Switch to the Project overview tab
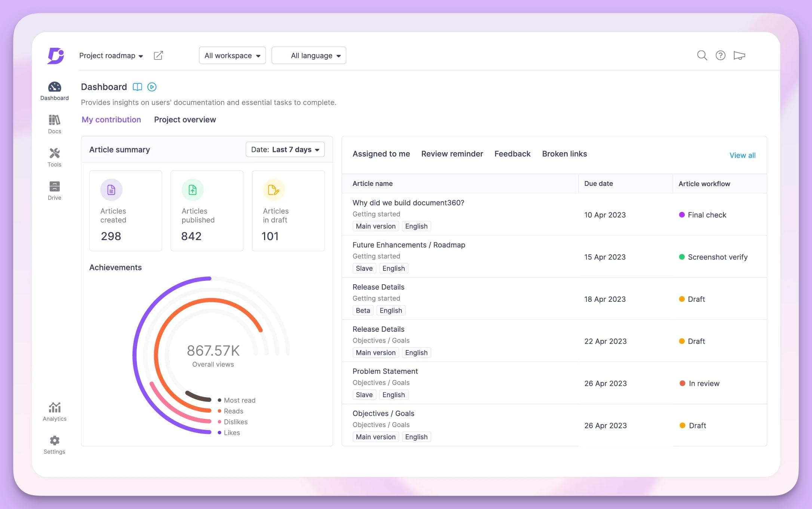812x509 pixels. [x=185, y=119]
